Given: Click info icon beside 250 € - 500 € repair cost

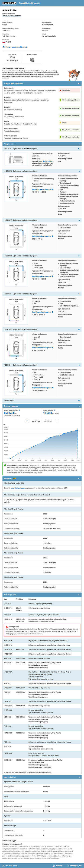Looking at the screenshot, I should (52, 236).
